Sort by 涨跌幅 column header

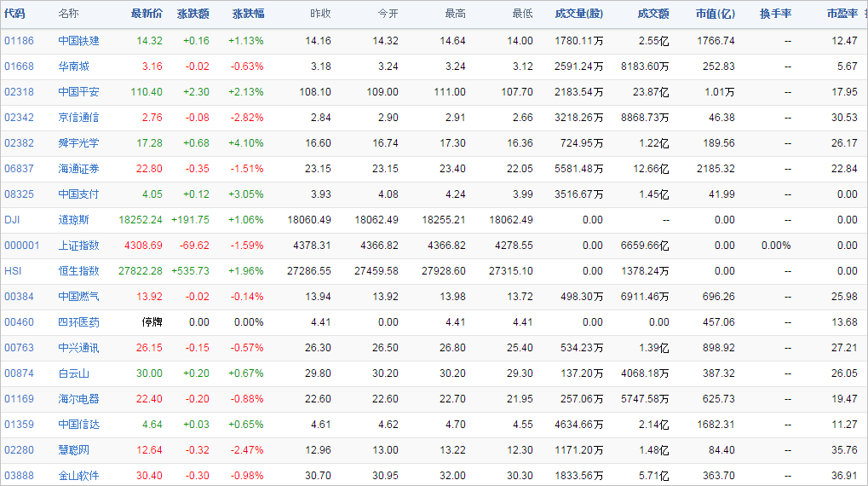[x=248, y=14]
